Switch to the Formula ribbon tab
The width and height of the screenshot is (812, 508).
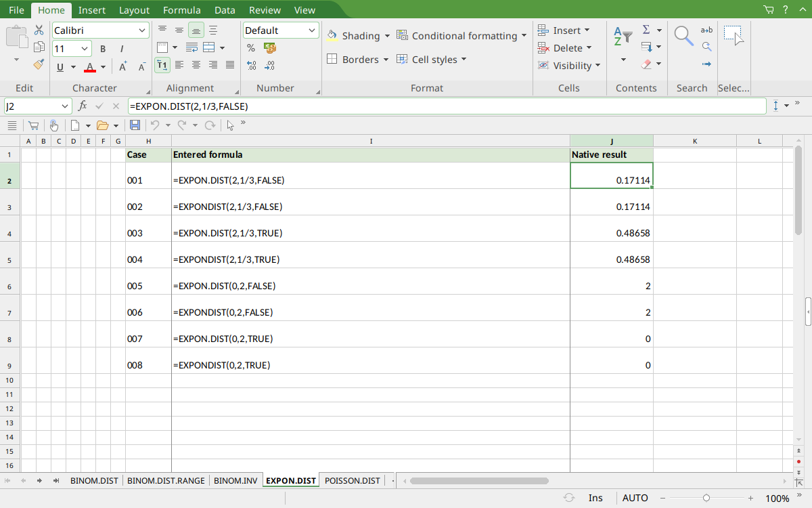click(x=181, y=10)
